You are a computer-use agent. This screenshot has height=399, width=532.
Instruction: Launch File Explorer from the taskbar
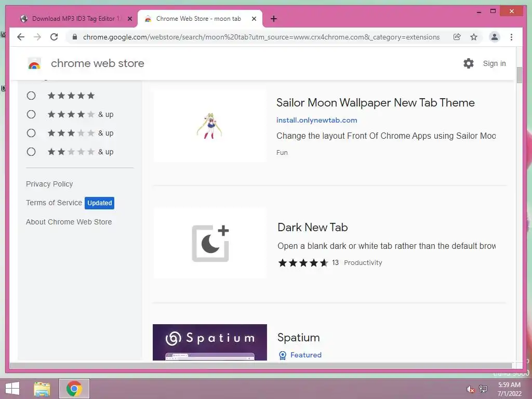[42, 389]
